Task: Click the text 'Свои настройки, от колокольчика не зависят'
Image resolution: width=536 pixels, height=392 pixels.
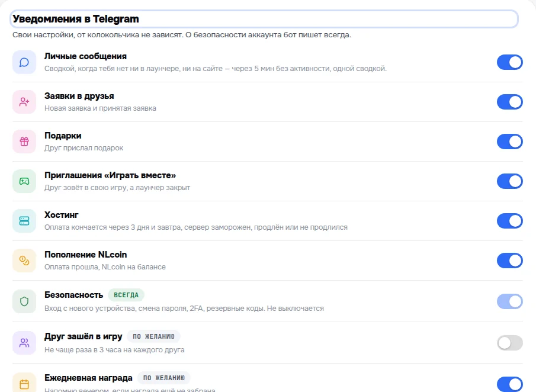Action: click(x=98, y=35)
